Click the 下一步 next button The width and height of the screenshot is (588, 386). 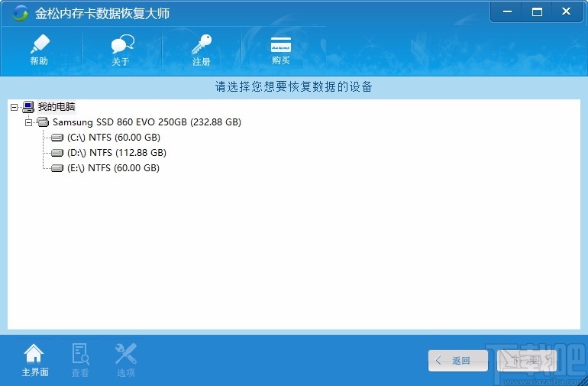point(526,361)
